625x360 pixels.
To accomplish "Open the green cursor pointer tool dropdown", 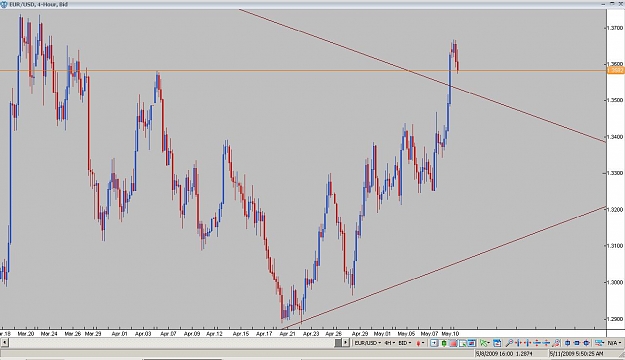I will (485, 343).
